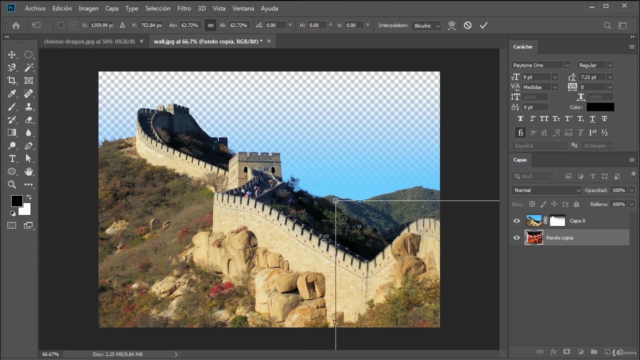The width and height of the screenshot is (640, 360).
Task: Open the Archivo menu
Action: click(35, 8)
